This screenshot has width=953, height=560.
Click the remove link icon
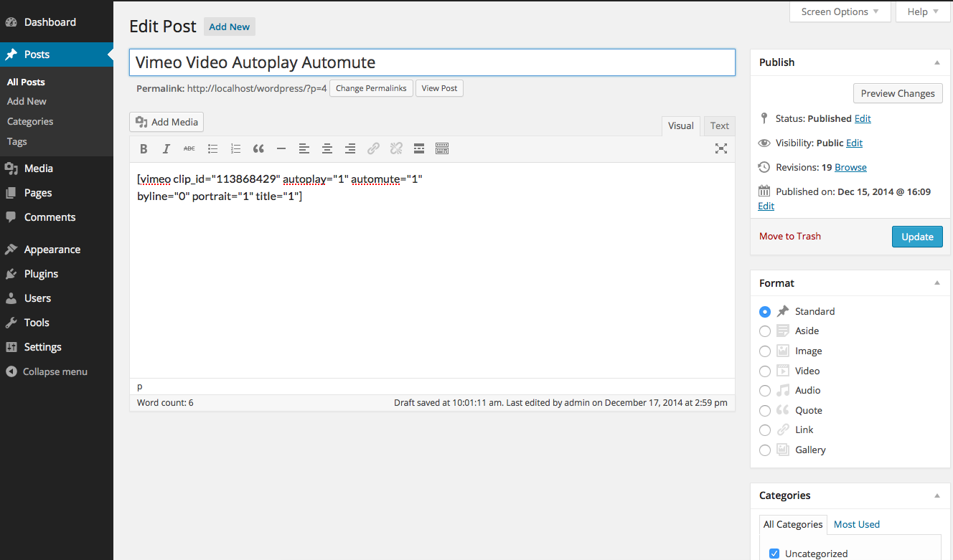(x=396, y=148)
